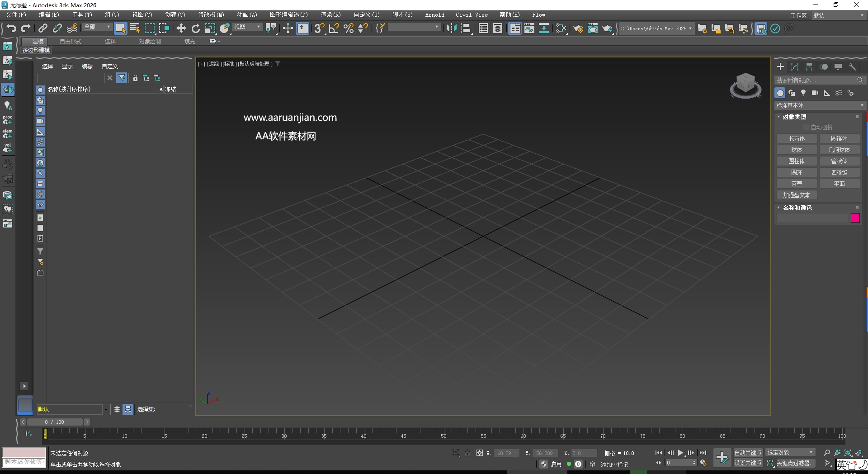The image size is (868, 474).
Task: Open the object color swatch
Action: [855, 218]
